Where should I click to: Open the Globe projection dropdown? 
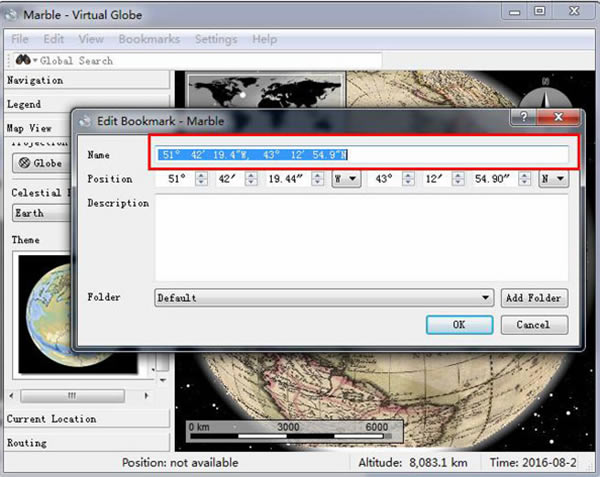[x=40, y=164]
